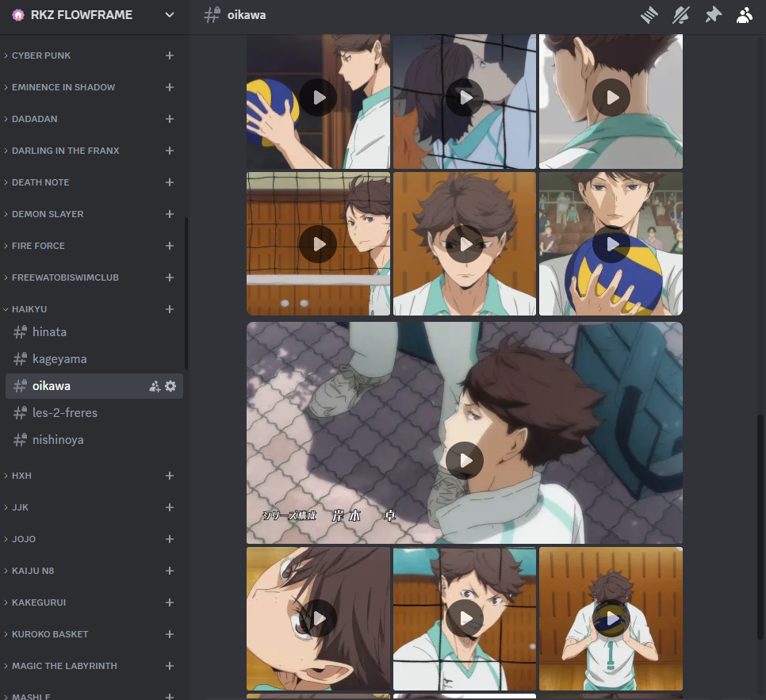Add channel to KAIJU N8 category
Image resolution: width=766 pixels, height=700 pixels.
pyautogui.click(x=170, y=571)
